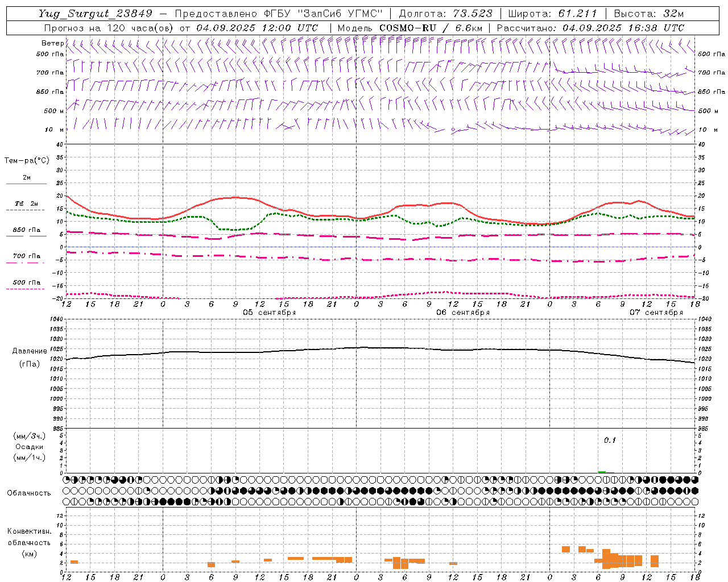The image size is (728, 582).
Task: Click the 06 сентября date label
Action: pos(463,313)
